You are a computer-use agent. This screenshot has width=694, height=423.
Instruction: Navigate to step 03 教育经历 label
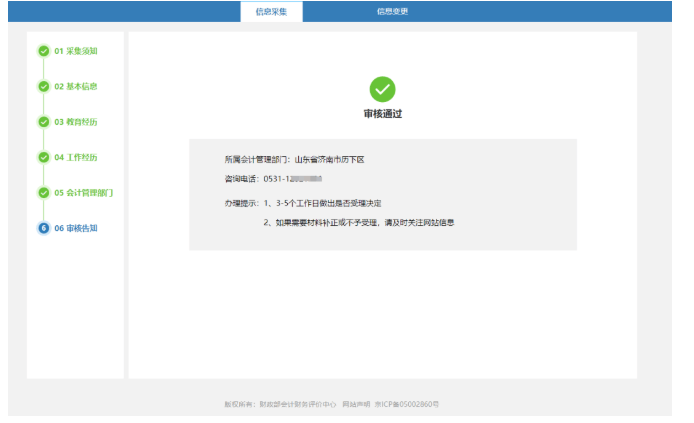76,122
